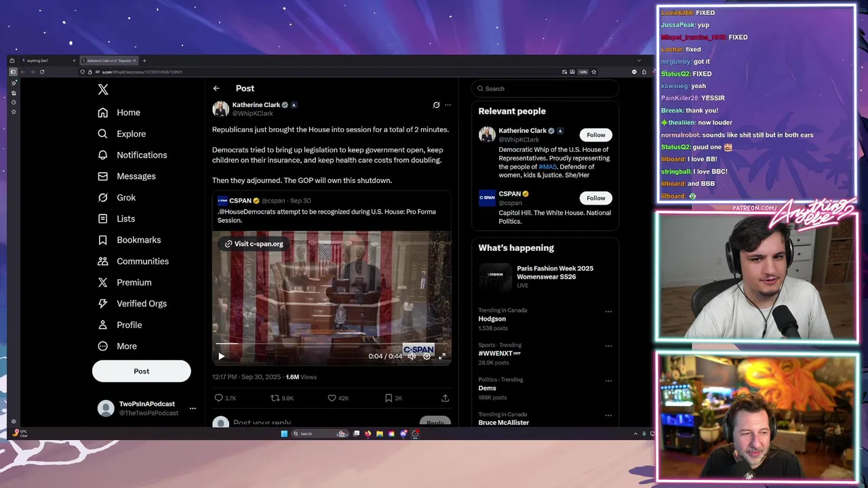Open Explore in X sidebar
The height and width of the screenshot is (488, 868).
[x=121, y=134]
